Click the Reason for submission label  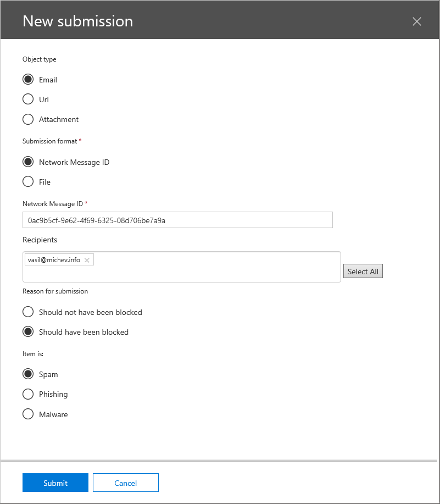pos(55,291)
